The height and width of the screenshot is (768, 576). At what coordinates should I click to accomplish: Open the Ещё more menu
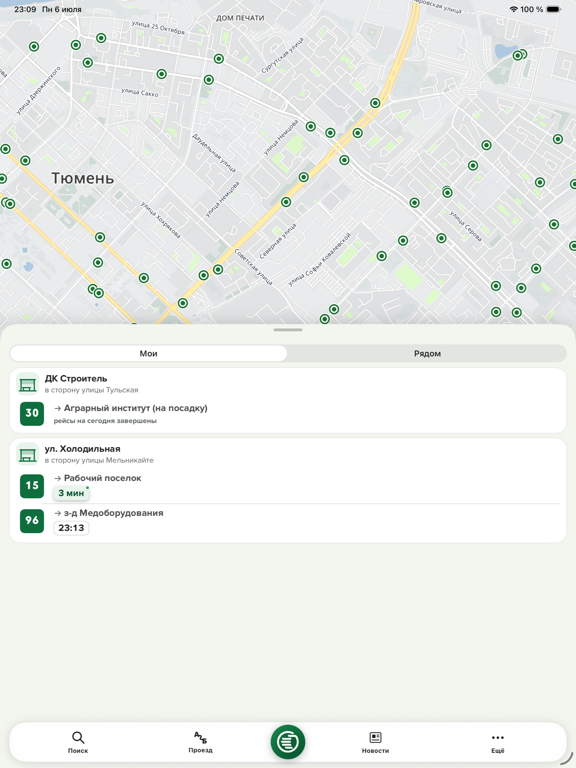coord(498,742)
